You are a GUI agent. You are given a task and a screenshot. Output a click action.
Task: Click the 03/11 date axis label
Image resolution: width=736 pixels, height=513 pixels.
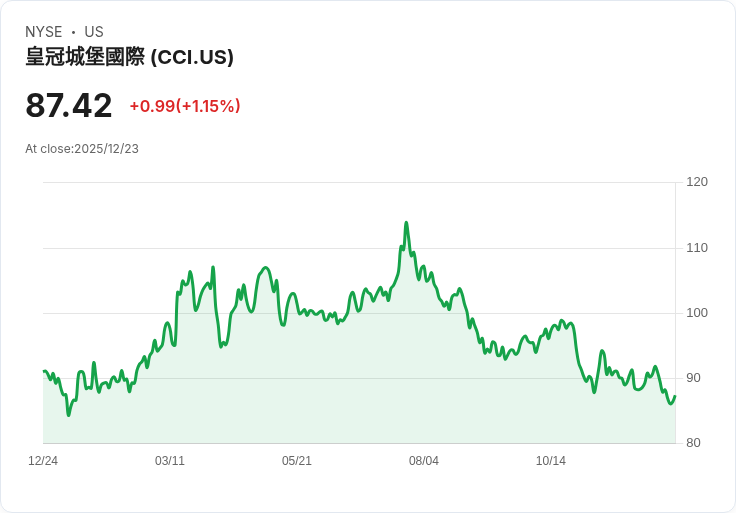[x=170, y=461]
